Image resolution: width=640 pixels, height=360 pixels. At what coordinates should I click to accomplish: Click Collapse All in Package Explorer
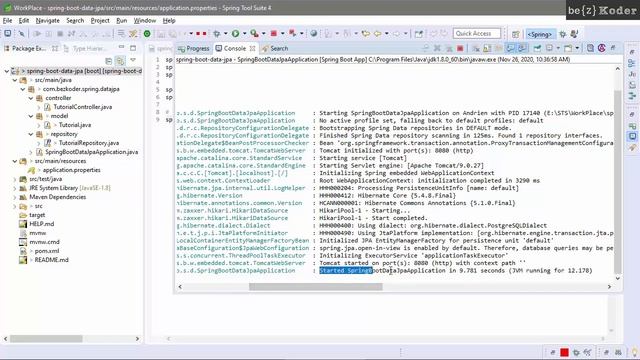coord(109,61)
